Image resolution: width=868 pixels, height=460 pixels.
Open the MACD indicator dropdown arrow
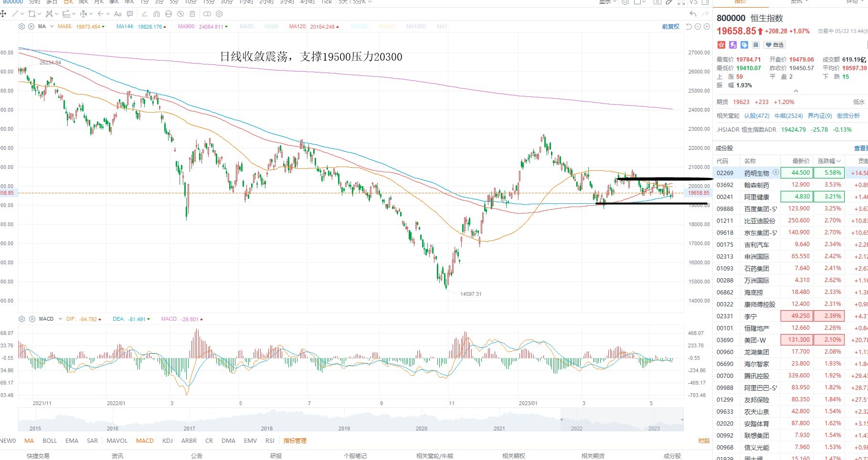click(x=60, y=319)
